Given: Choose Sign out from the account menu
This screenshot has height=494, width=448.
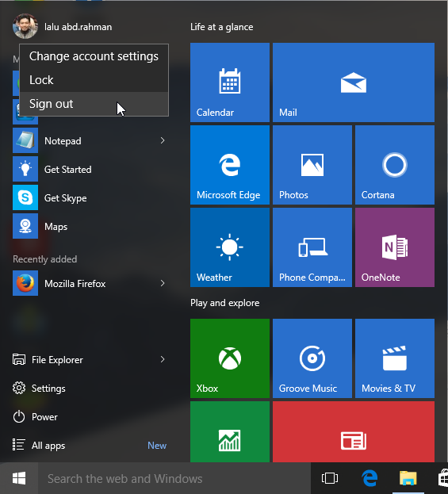Looking at the screenshot, I should click(94, 104).
